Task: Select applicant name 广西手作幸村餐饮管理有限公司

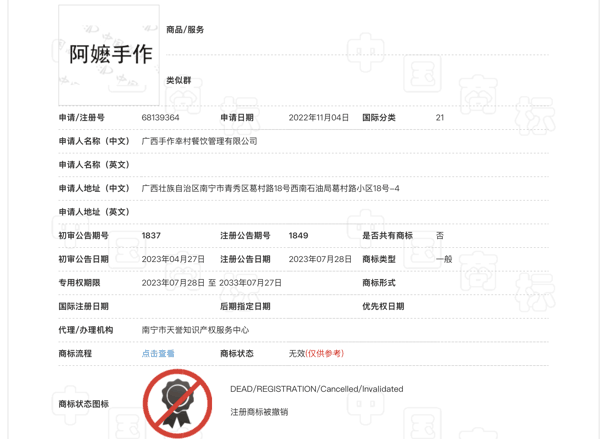Action: [199, 141]
